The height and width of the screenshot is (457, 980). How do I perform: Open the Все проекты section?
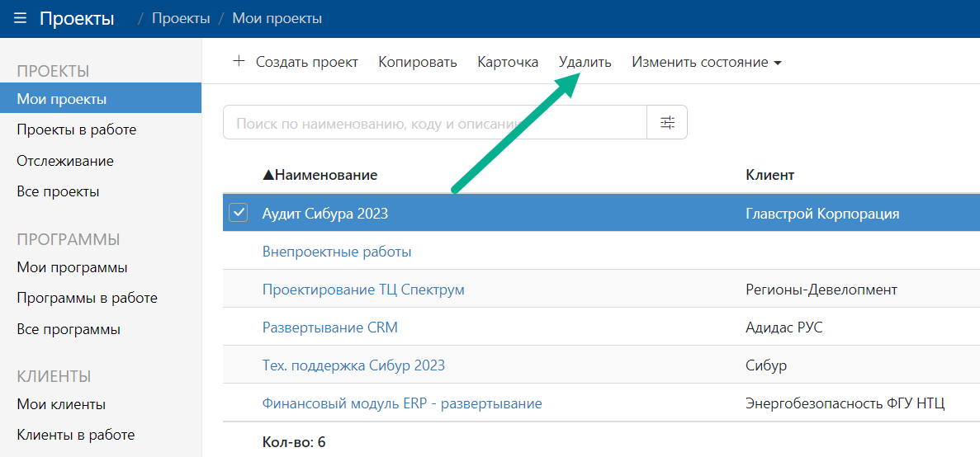coord(58,191)
